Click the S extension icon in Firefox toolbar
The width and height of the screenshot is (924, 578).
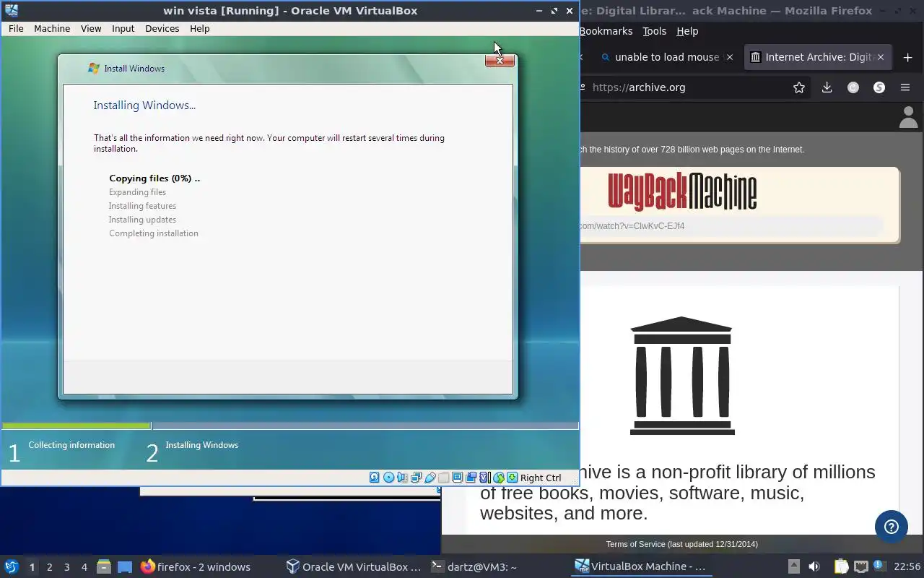879,87
